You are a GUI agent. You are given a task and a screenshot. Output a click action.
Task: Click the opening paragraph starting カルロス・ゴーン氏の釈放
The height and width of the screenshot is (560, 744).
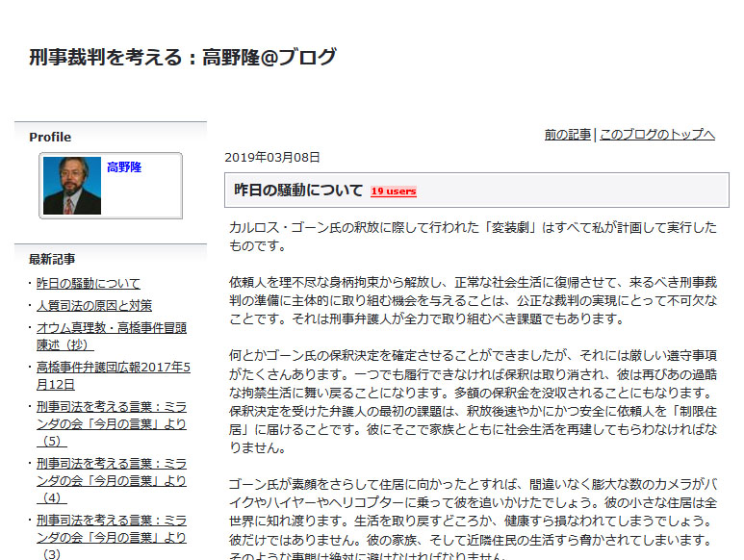coord(473,236)
